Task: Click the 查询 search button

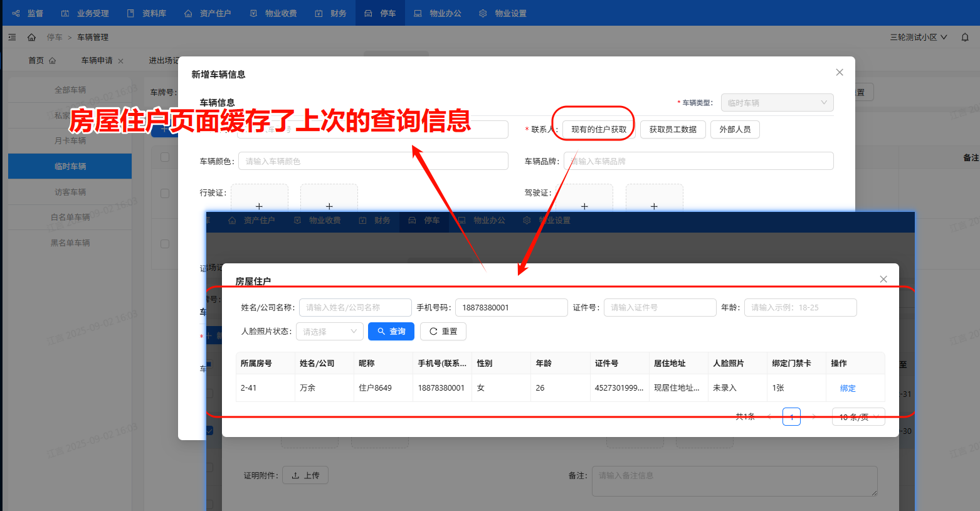Action: 391,332
